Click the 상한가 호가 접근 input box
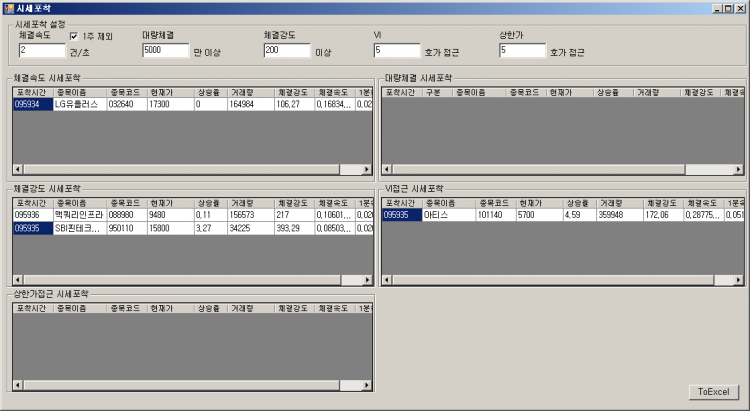 click(522, 50)
